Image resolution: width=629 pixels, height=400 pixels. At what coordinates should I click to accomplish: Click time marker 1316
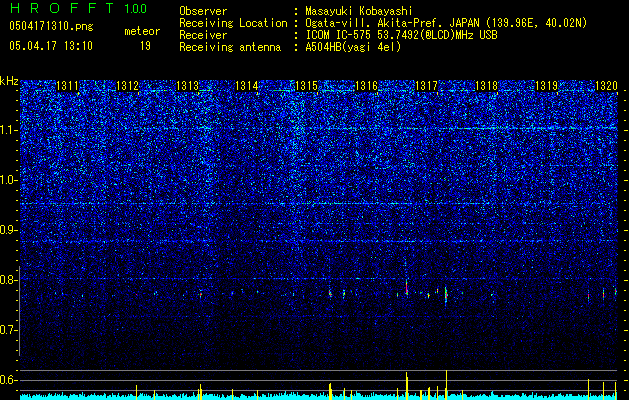coord(367,86)
